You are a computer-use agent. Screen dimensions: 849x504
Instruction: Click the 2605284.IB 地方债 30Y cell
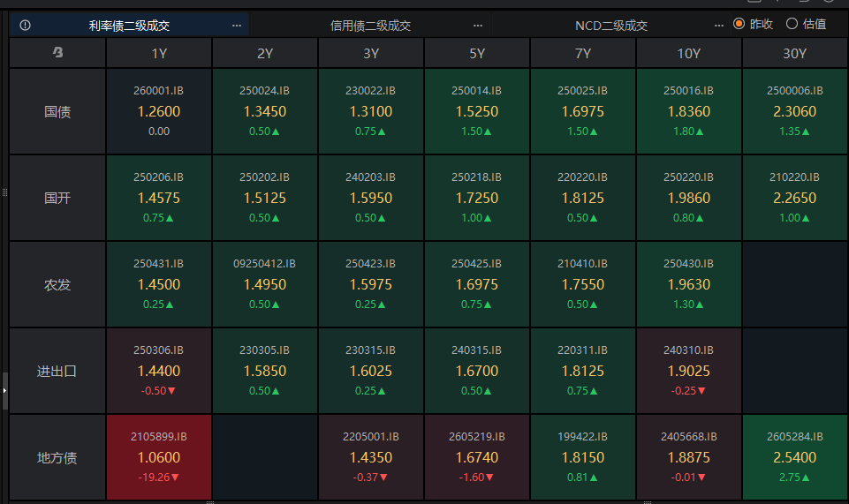[x=795, y=457]
